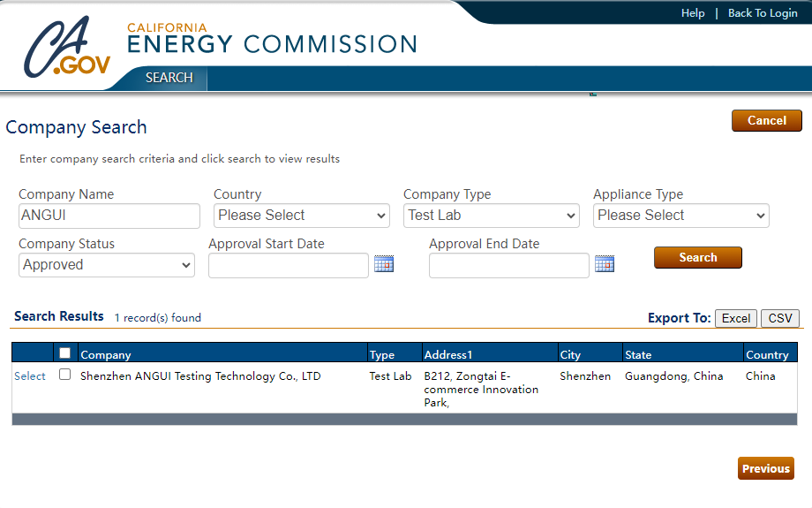812x508 pixels.
Task: Open the Approval End Date calendar picker
Action: [605, 264]
